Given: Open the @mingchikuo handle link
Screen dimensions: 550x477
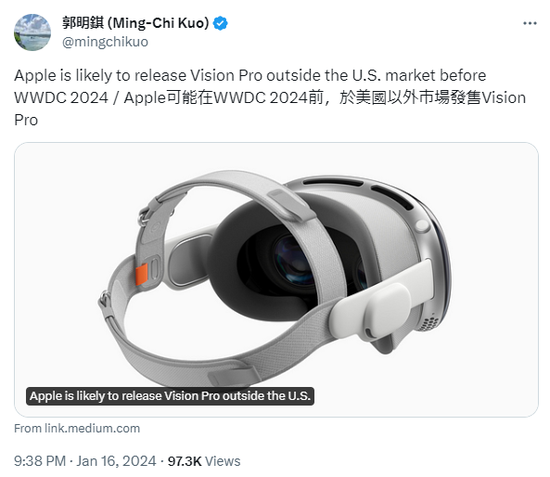Looking at the screenshot, I should coord(105,42).
